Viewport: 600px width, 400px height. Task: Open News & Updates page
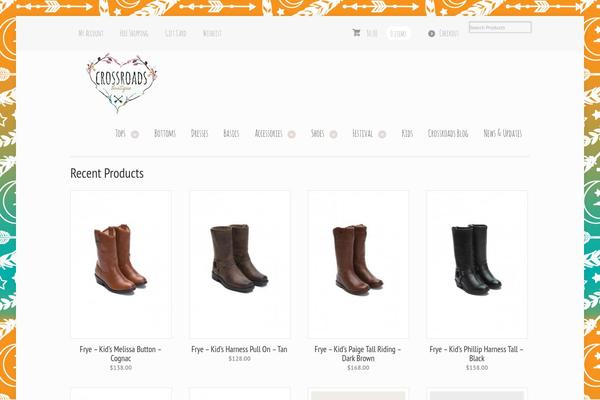click(x=503, y=133)
